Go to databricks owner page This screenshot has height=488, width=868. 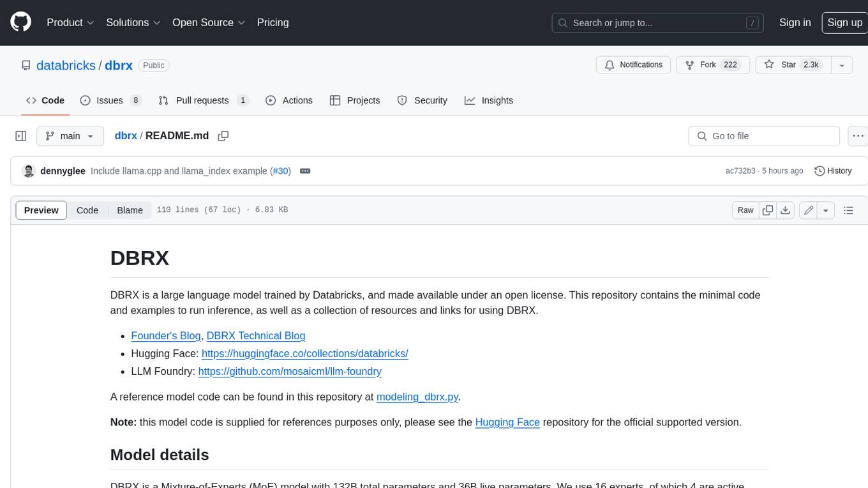(x=66, y=65)
